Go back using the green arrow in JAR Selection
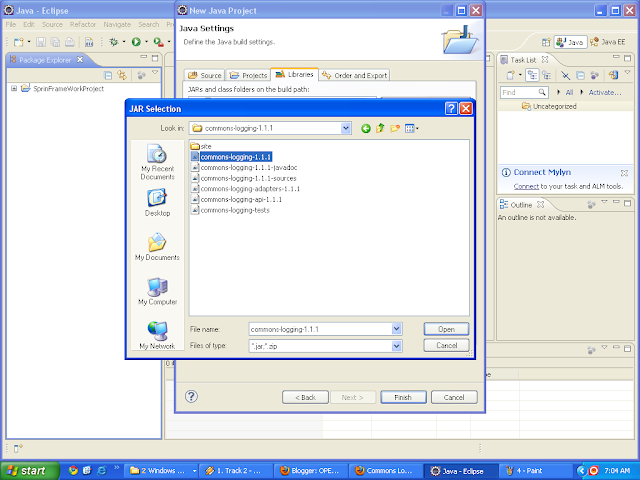The image size is (640, 480). click(366, 129)
